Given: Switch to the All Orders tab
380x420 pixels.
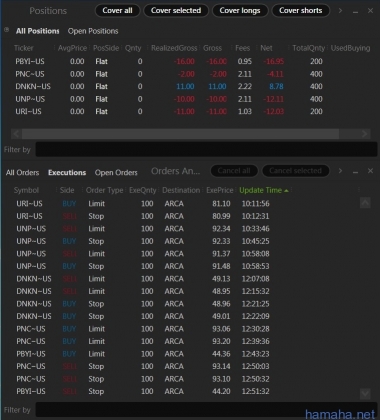Looking at the screenshot, I should pos(22,173).
